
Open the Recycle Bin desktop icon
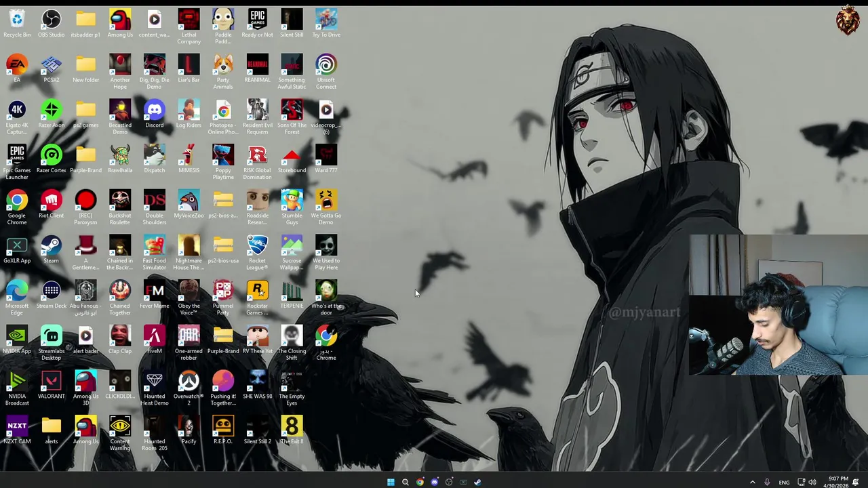tap(17, 24)
